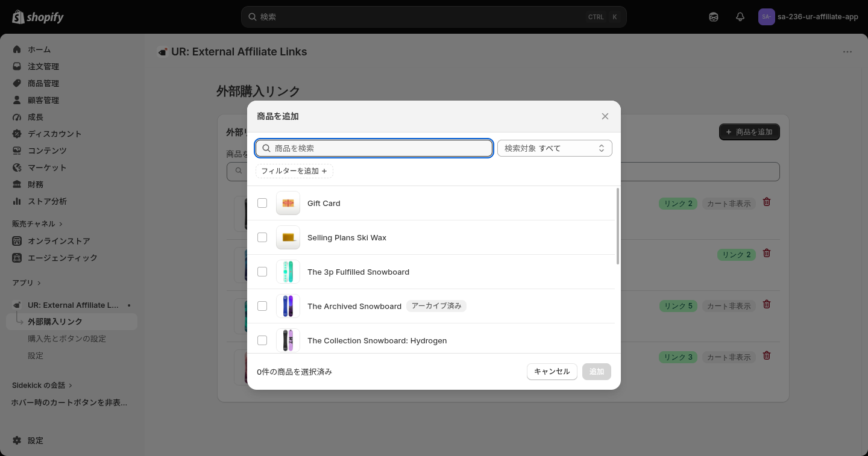The image size is (868, 456).
Task: Open the notifications bell icon
Action: (x=740, y=17)
